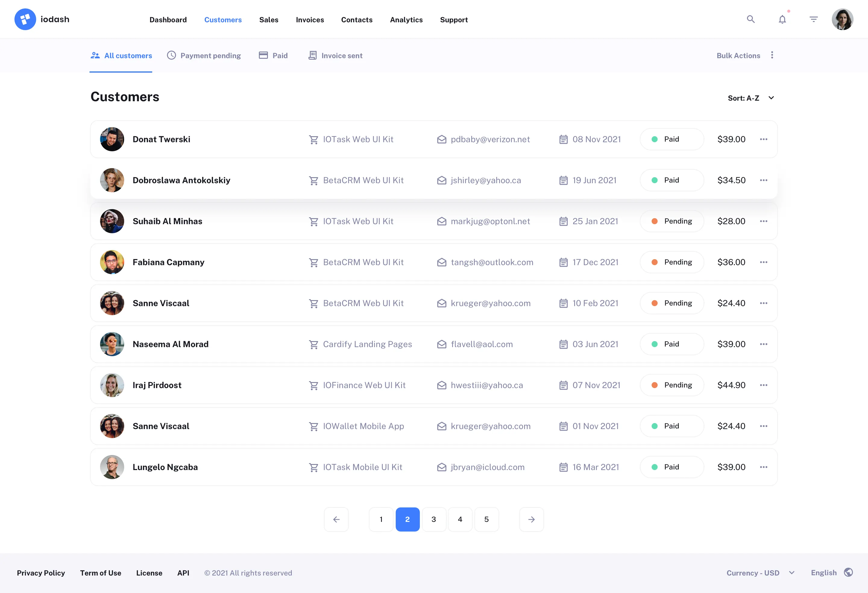
Task: Open the filter icon near profile avatar
Action: (813, 19)
